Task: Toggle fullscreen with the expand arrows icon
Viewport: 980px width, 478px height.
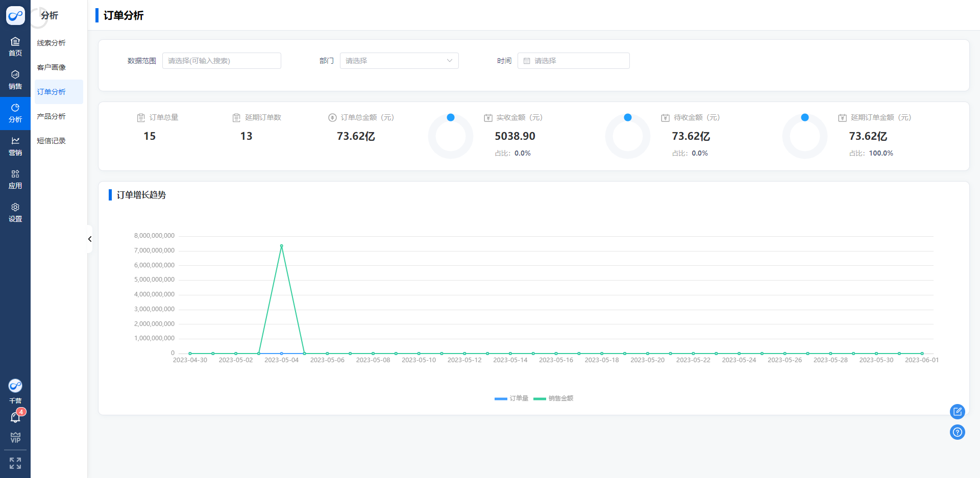Action: pos(15,463)
